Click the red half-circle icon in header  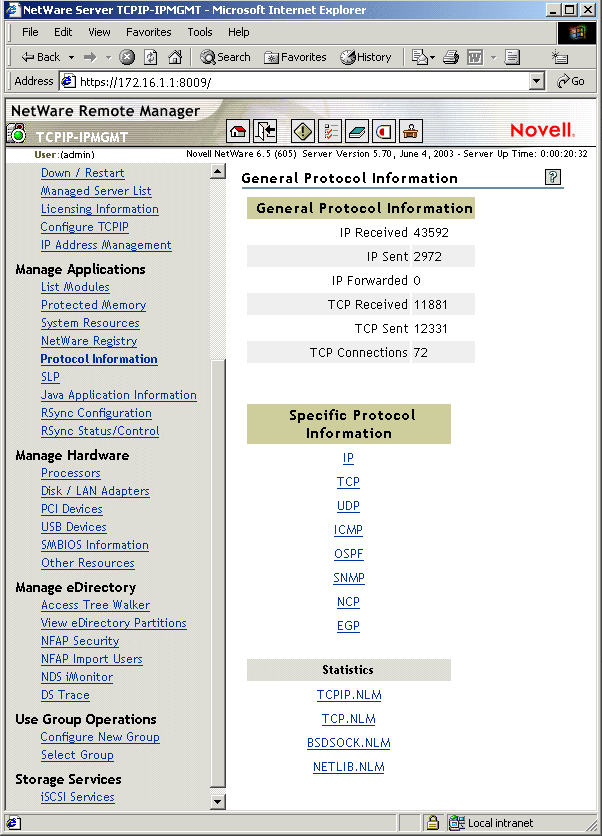(x=384, y=131)
